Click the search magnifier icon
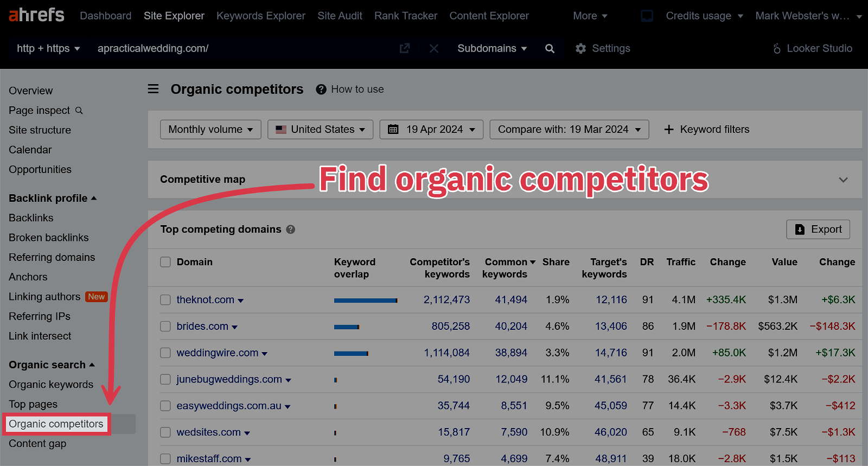Viewport: 868px width, 466px height. click(550, 48)
